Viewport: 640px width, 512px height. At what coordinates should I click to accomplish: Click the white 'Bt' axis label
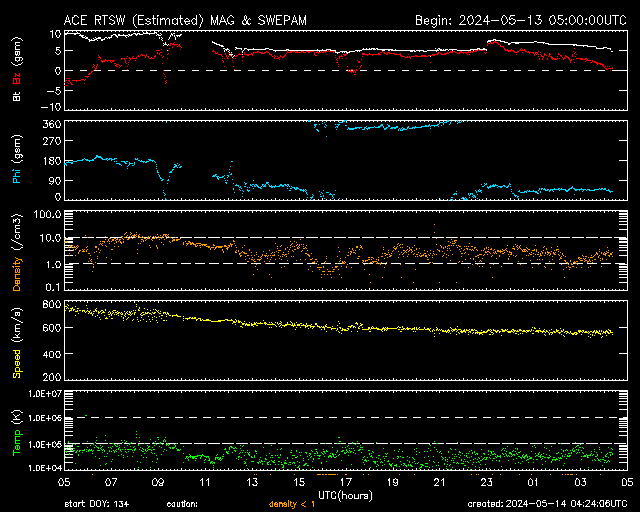(x=17, y=96)
